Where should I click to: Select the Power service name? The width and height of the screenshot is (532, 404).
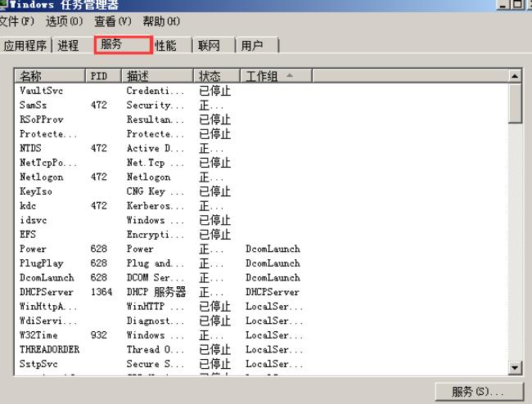coord(33,249)
